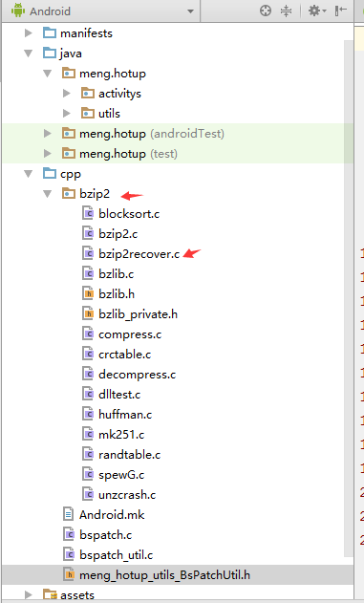The width and height of the screenshot is (364, 603).
Task: Select file randtable.c
Action: click(130, 455)
